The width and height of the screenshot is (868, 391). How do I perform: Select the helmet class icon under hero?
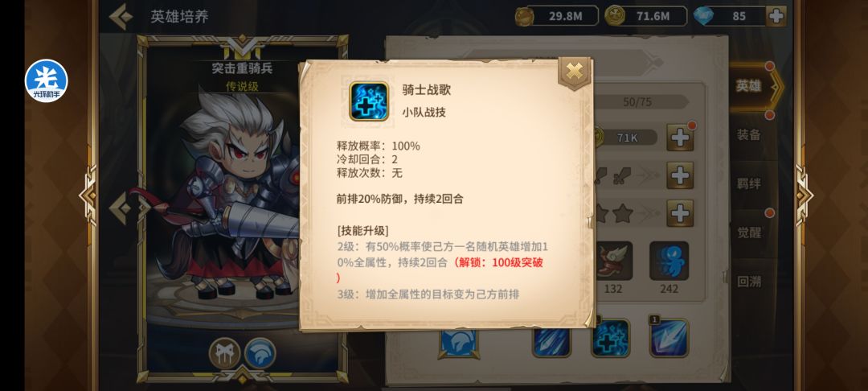pyautogui.click(x=260, y=353)
